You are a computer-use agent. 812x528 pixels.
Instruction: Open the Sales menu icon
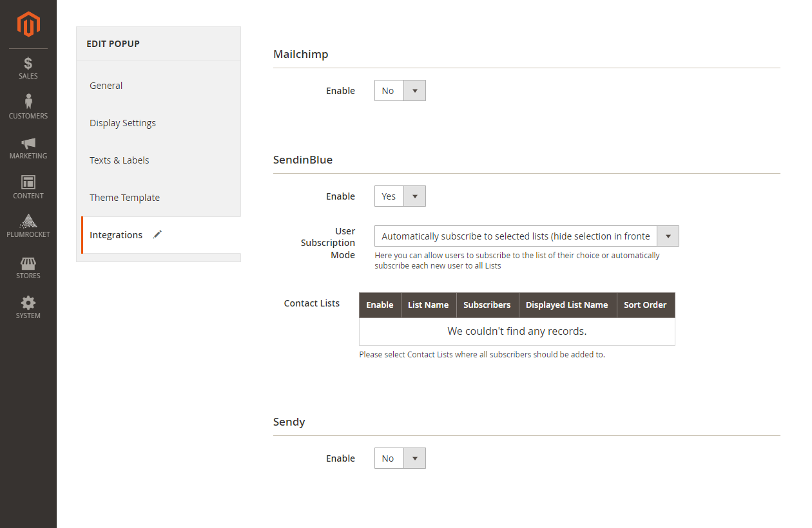(x=28, y=64)
